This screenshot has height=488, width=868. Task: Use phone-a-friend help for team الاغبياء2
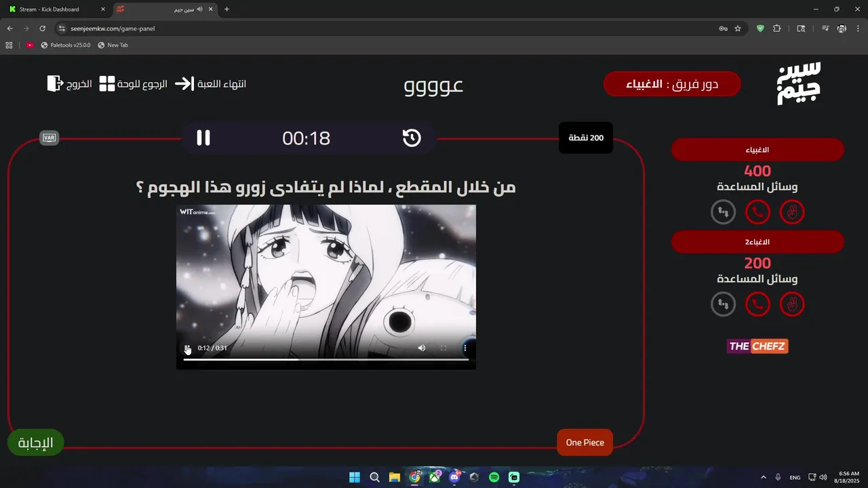(x=757, y=304)
